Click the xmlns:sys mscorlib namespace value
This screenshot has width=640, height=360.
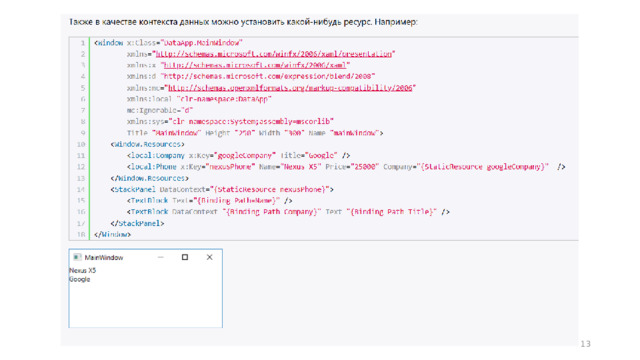click(251, 122)
